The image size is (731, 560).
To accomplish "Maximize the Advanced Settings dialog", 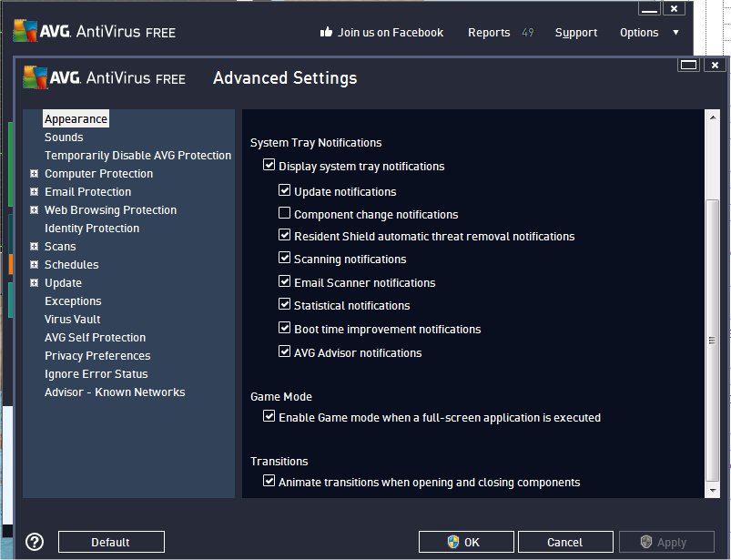I will 688,65.
